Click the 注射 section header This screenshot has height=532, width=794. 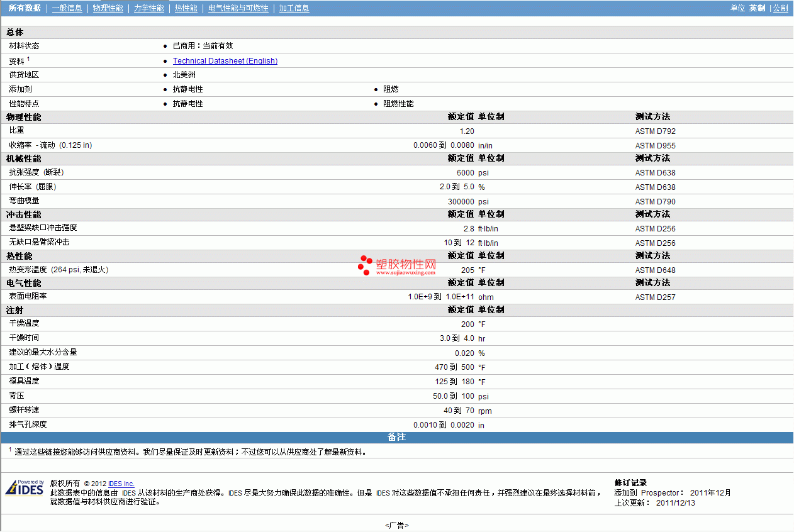(x=14, y=310)
